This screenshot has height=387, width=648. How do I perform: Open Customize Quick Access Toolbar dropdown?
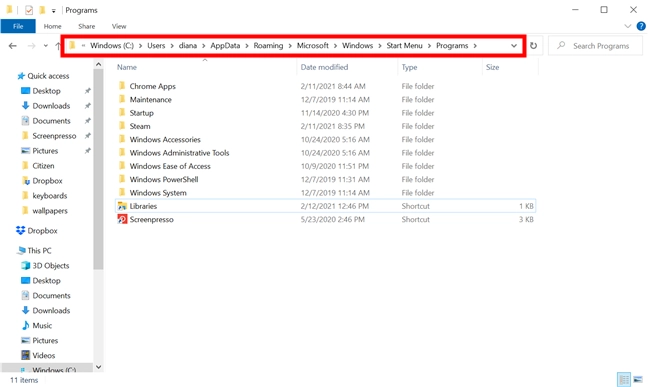(x=54, y=11)
